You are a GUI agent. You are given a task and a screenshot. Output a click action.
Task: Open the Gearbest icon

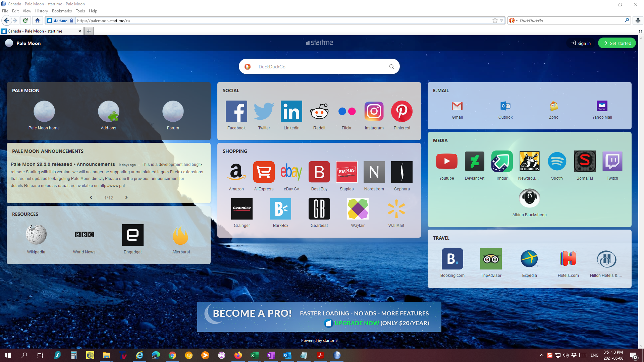[x=319, y=209]
